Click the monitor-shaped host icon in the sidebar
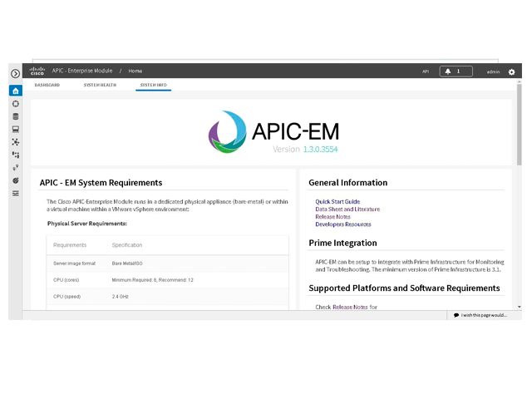532x399 pixels. click(15, 130)
